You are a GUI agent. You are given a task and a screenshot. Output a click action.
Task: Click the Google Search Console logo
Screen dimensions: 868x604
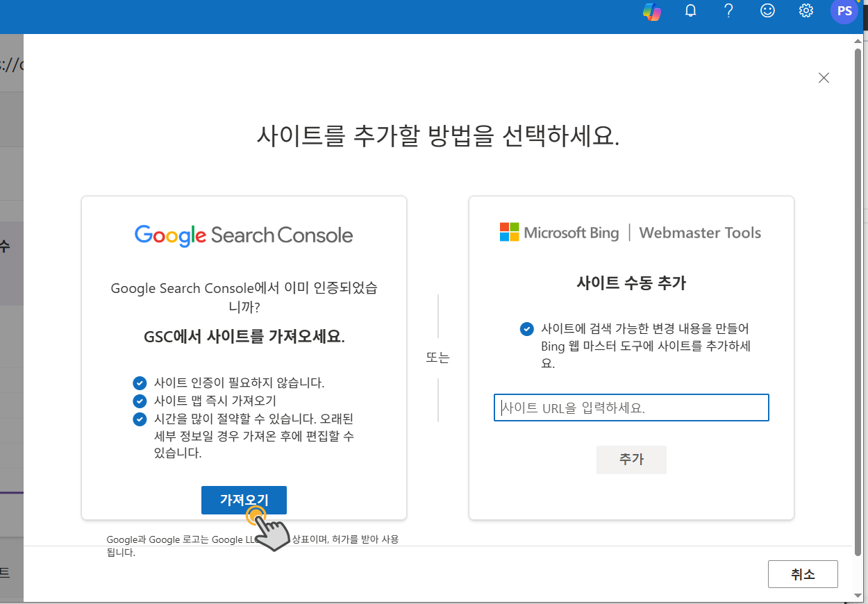244,235
